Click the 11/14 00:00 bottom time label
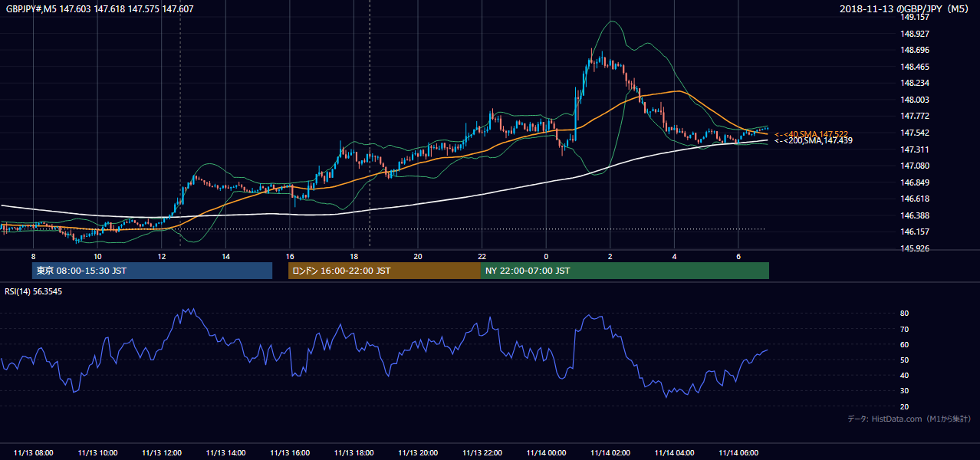The width and height of the screenshot is (980, 460). pyautogui.click(x=546, y=453)
